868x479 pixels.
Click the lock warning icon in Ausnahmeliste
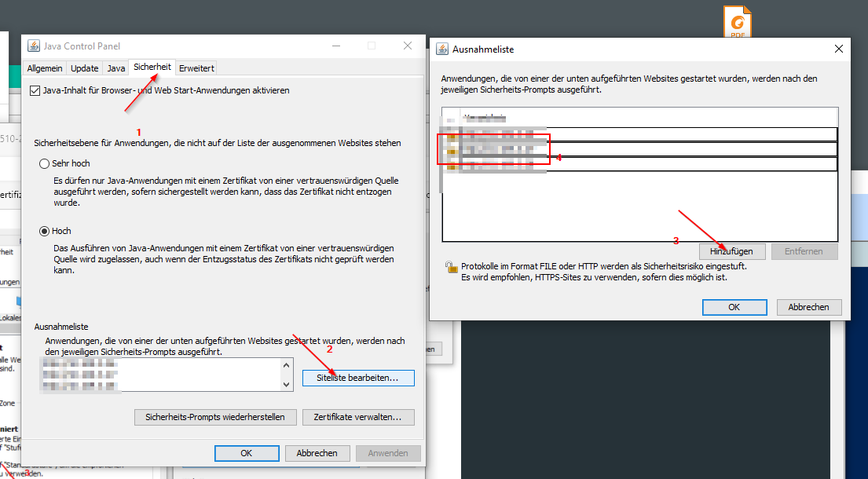(451, 267)
